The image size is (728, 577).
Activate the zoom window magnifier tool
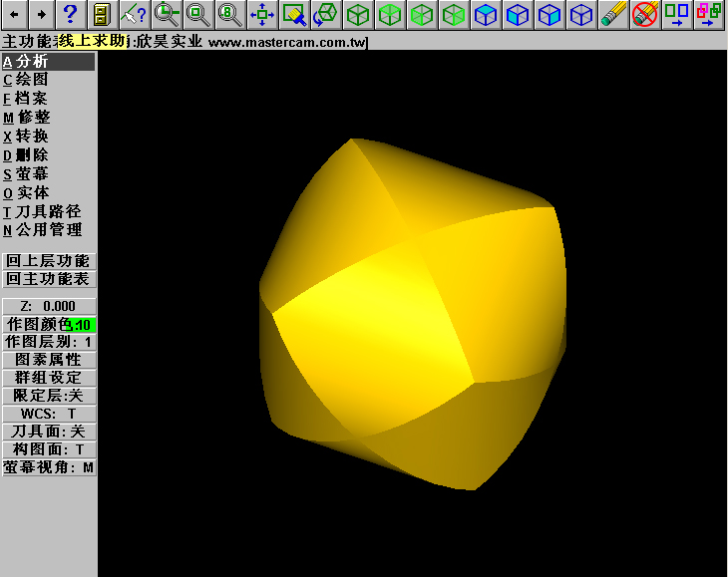pos(166,14)
